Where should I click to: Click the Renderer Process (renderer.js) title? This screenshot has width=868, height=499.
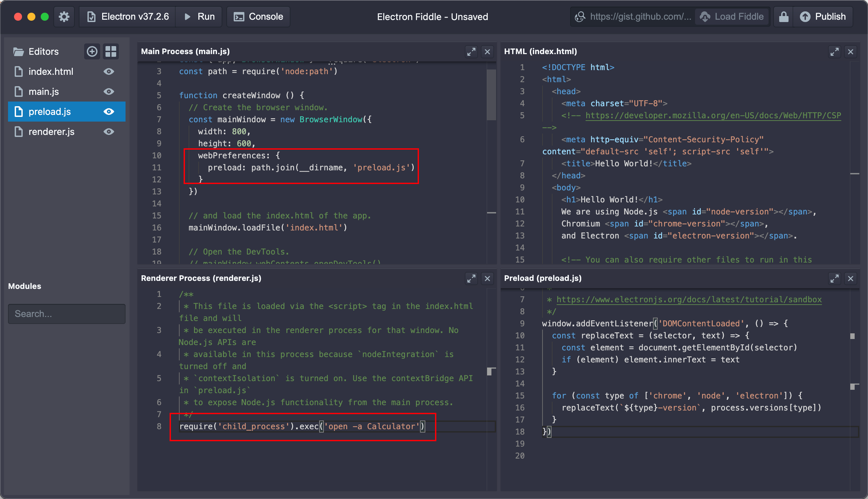[x=201, y=278]
